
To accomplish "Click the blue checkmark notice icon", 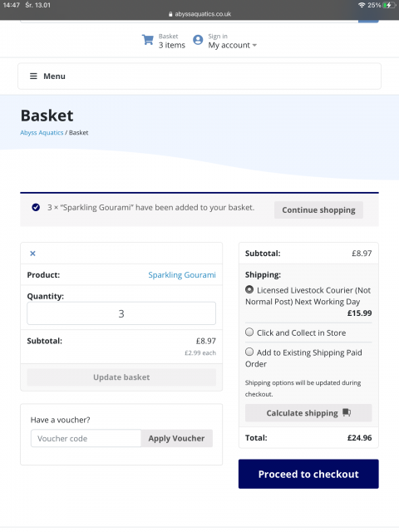I will point(36,207).
